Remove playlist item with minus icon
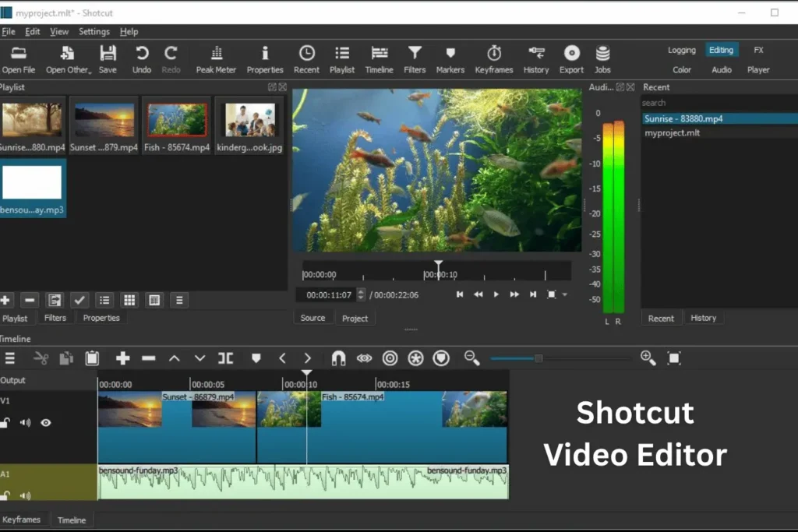The width and height of the screenshot is (798, 532). click(30, 300)
